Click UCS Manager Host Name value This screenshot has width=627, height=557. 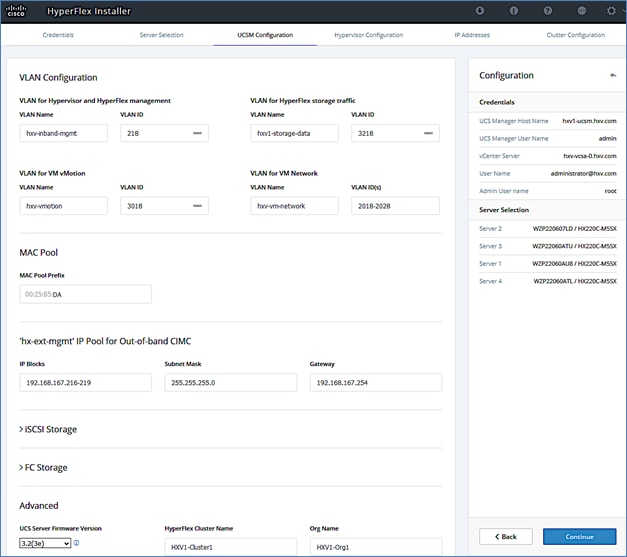click(x=589, y=121)
